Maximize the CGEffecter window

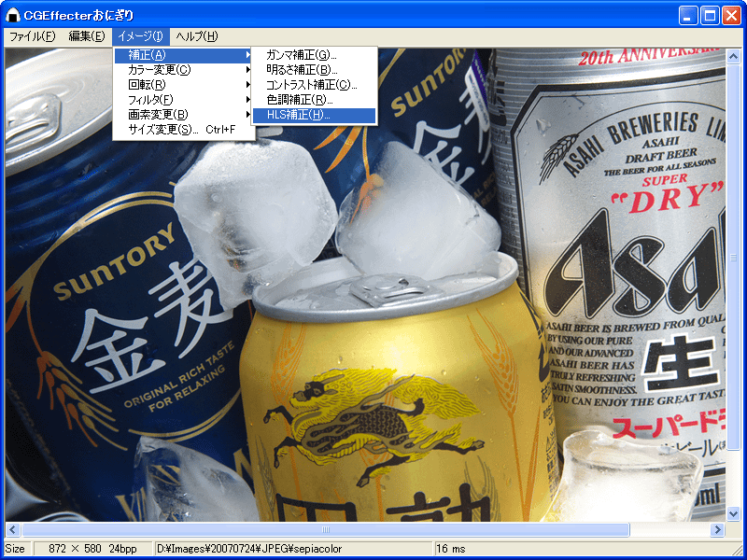click(710, 16)
